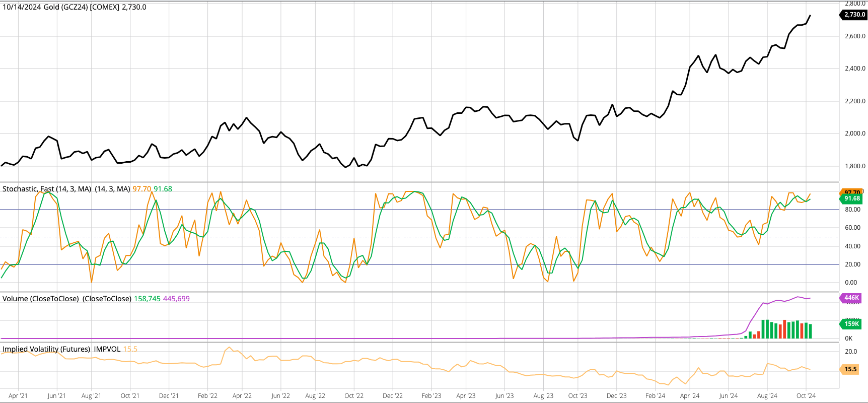Click the 20.00 stochastic axis level label
The height and width of the screenshot is (403, 868).
click(x=852, y=264)
